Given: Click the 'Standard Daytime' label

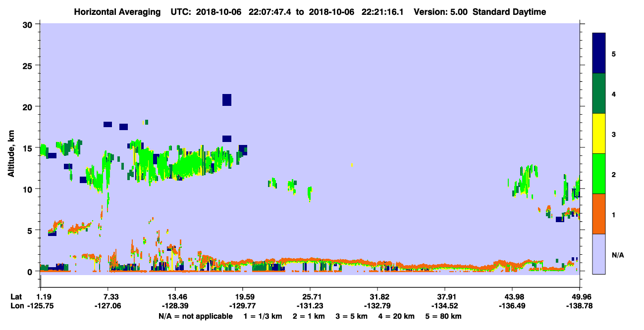Looking at the screenshot, I should (x=509, y=12).
